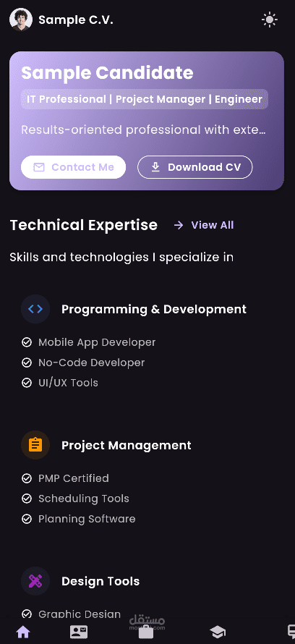Select the purple Design Tools icon
The height and width of the screenshot is (644, 295).
[35, 581]
